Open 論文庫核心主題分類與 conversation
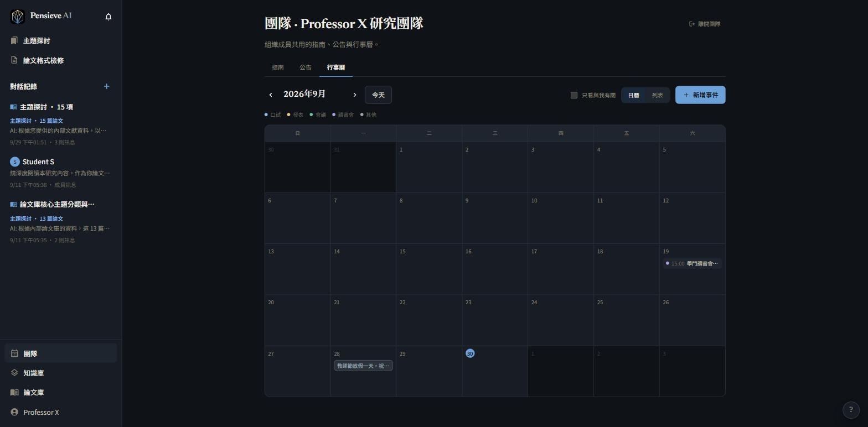The width and height of the screenshot is (868, 427). 60,222
